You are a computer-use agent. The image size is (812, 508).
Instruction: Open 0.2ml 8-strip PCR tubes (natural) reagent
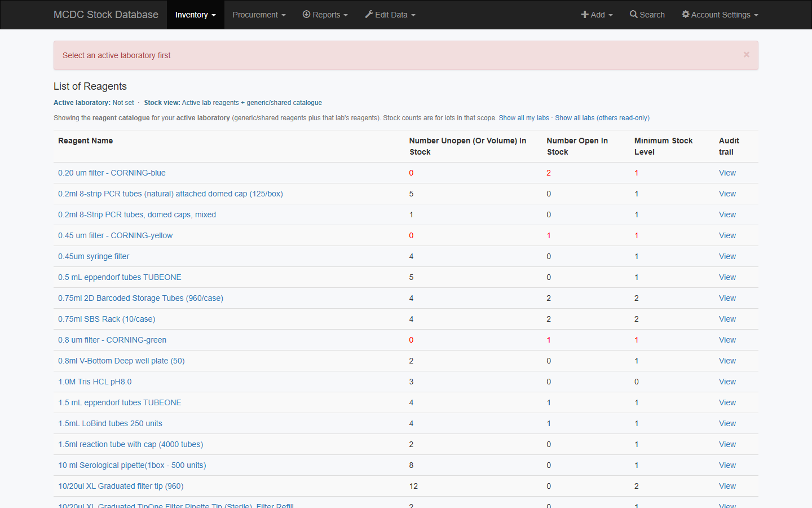[x=170, y=194]
